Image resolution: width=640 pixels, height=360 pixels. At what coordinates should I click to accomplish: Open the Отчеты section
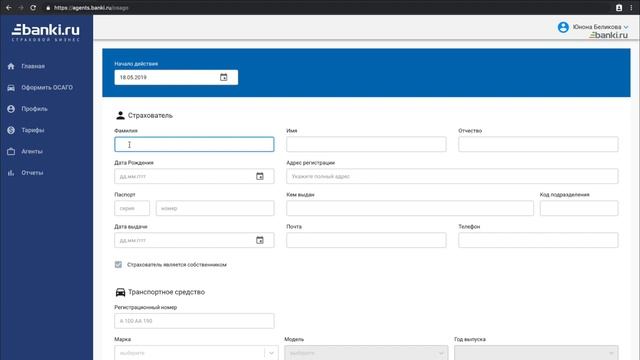[x=32, y=173]
